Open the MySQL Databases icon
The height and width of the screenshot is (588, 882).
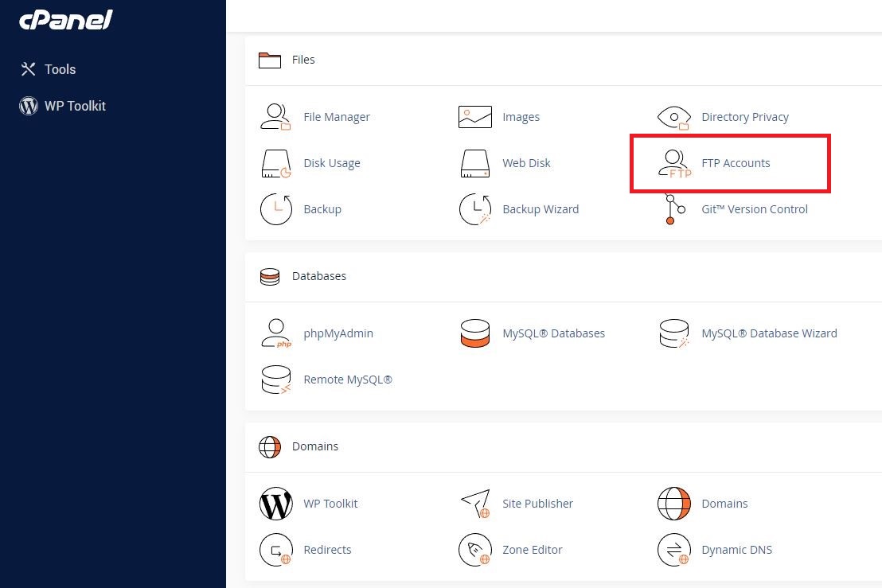point(474,333)
